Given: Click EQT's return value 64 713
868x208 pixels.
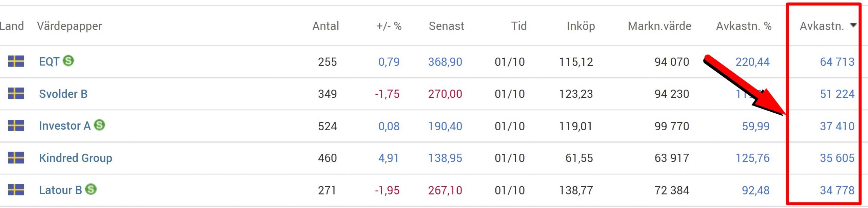Looking at the screenshot, I should 837,62.
